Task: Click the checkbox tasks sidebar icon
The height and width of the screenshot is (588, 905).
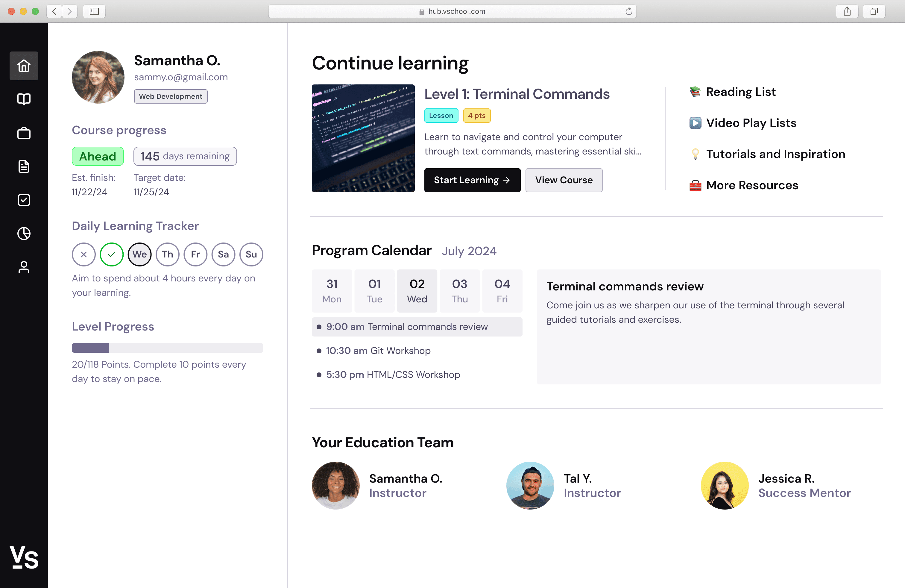Action: click(24, 200)
